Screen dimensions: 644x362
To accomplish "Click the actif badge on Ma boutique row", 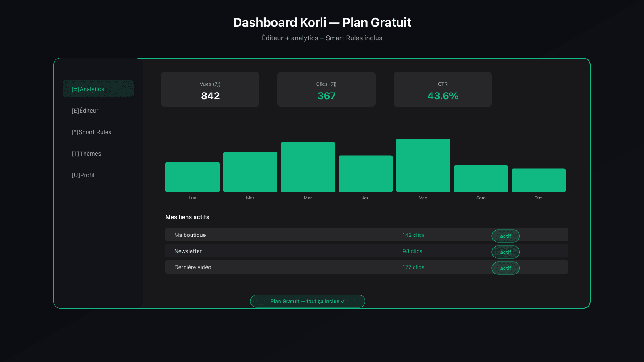I will (x=505, y=236).
